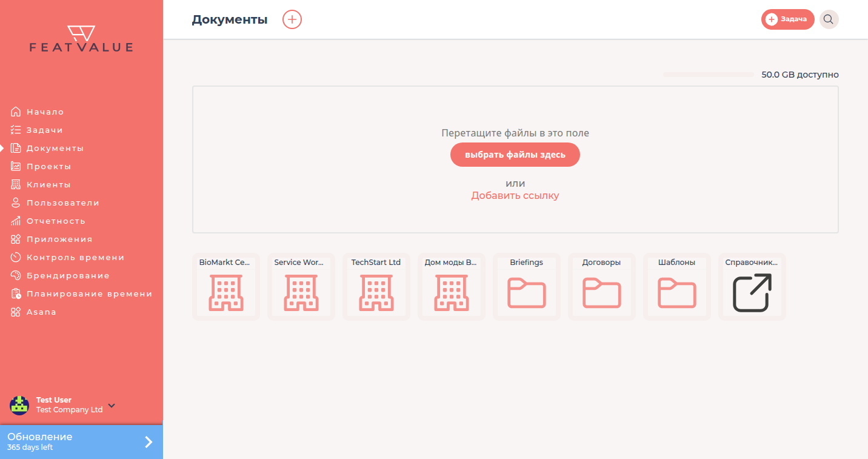Open the Service Wor... company folder
Viewport: 868px width, 459px height.
point(301,287)
